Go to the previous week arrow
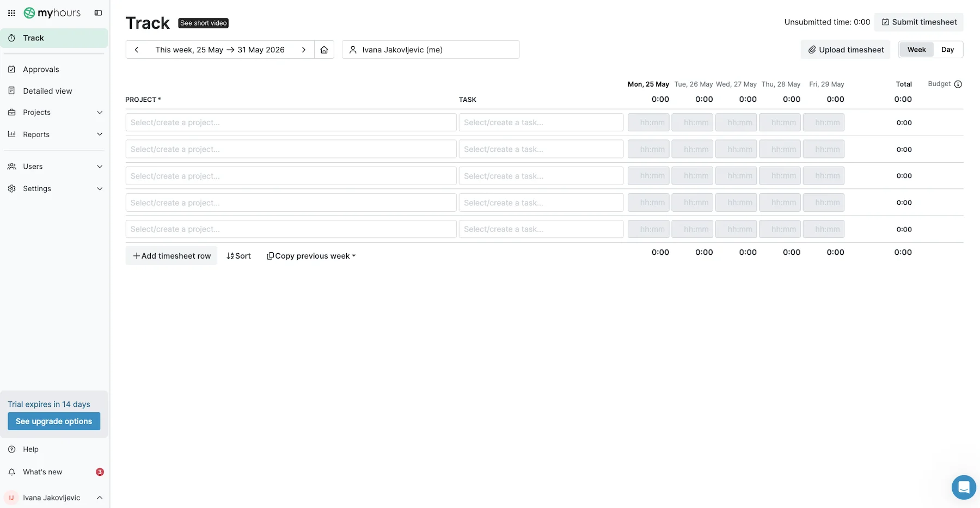The image size is (980, 508). [x=137, y=50]
